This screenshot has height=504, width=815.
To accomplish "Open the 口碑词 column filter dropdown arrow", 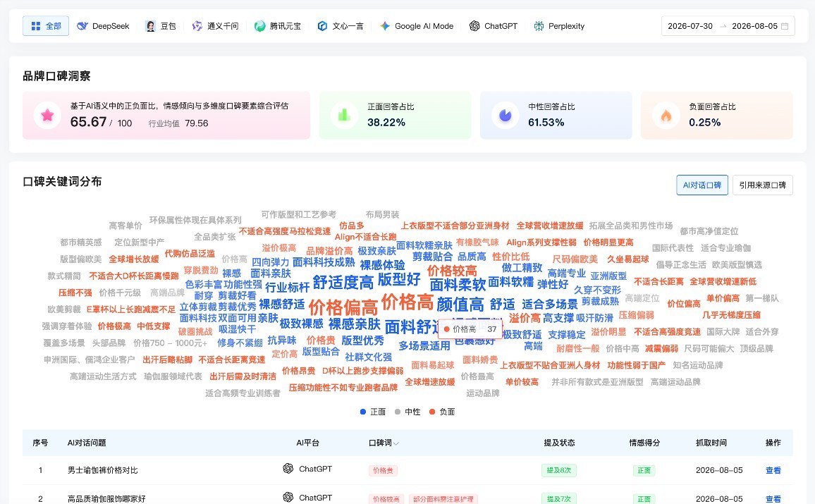I will 396,443.
